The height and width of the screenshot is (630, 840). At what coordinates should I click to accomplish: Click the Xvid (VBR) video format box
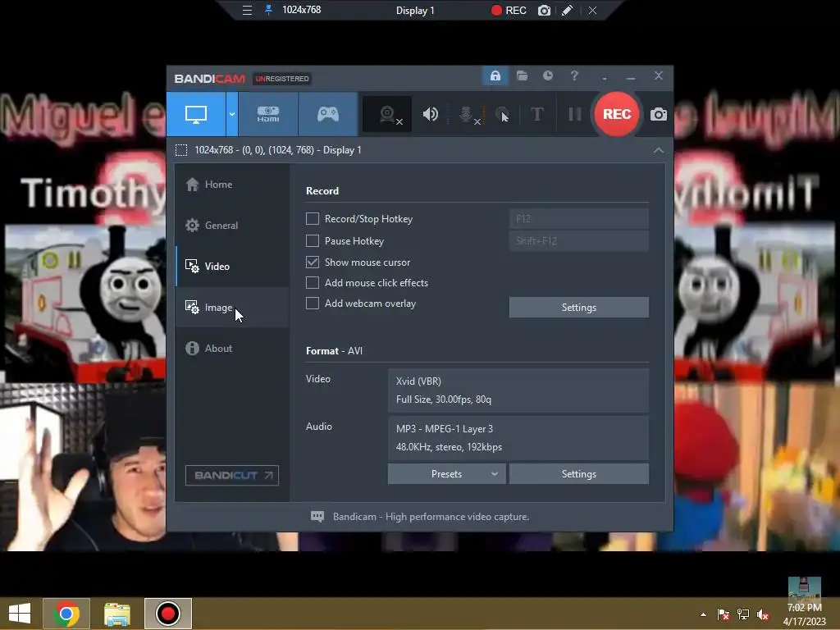pyautogui.click(x=518, y=390)
